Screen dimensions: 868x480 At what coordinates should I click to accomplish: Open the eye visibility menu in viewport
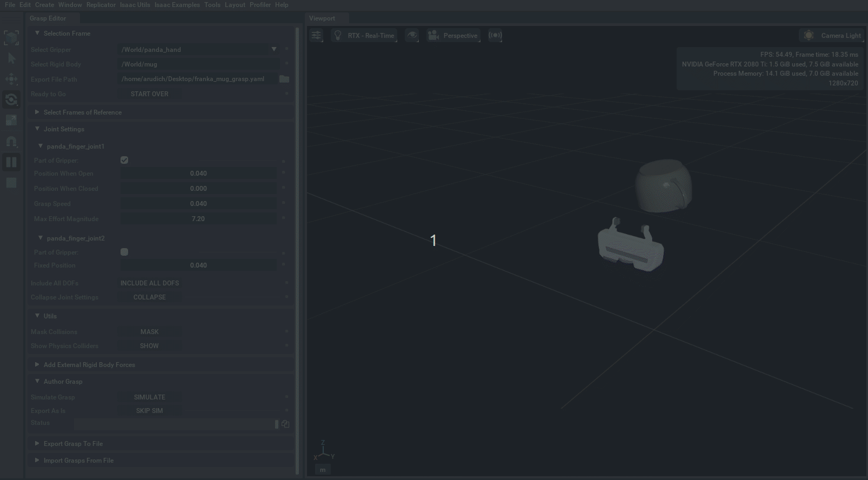click(x=412, y=36)
